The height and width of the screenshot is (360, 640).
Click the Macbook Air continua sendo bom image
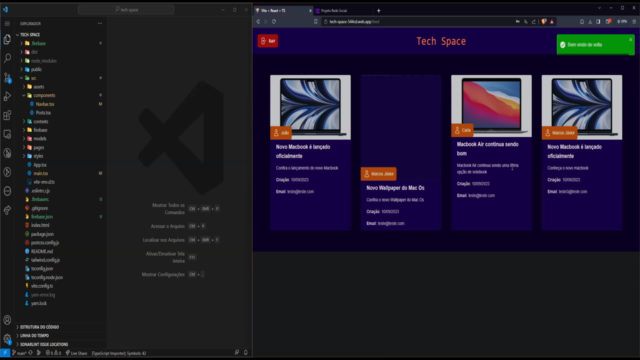[491, 106]
